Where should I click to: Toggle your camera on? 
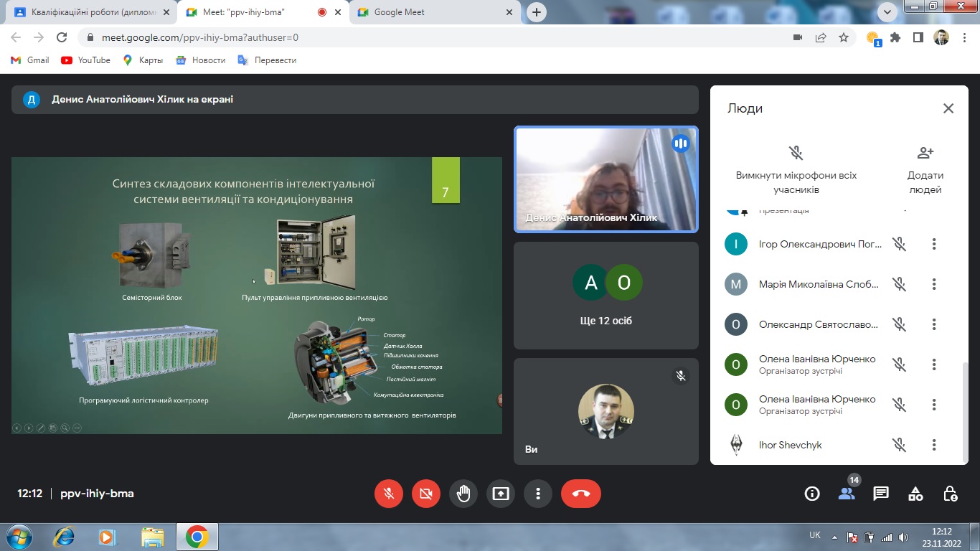coord(426,494)
